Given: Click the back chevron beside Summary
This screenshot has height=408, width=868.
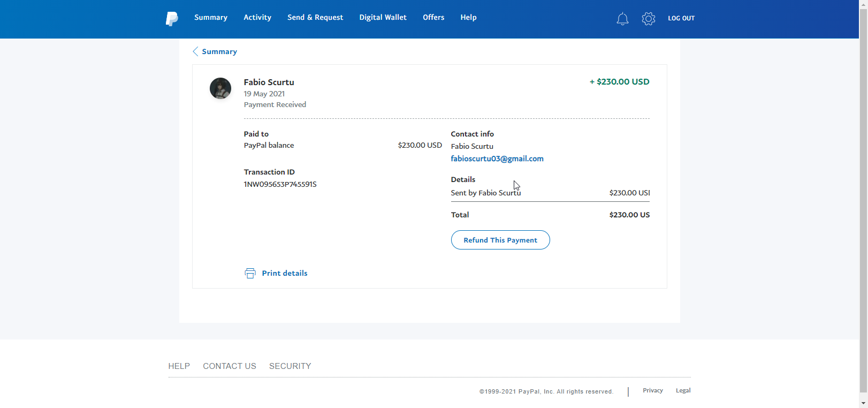Looking at the screenshot, I should pyautogui.click(x=195, y=51).
